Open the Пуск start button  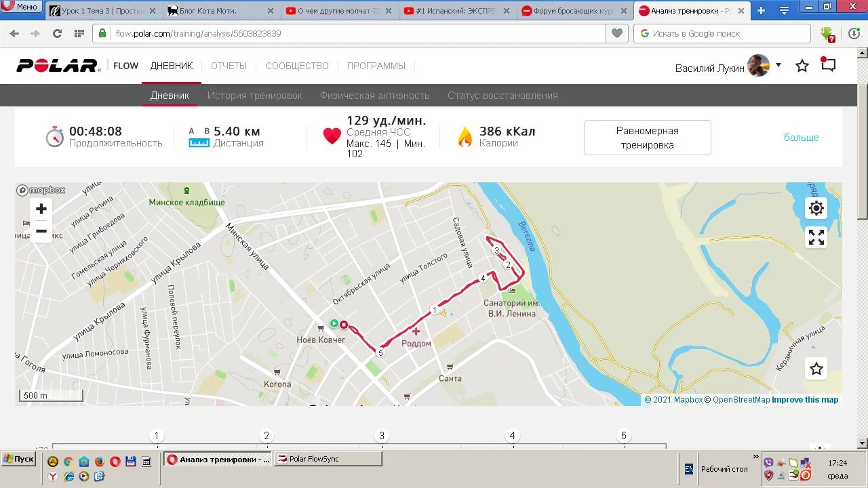click(18, 459)
